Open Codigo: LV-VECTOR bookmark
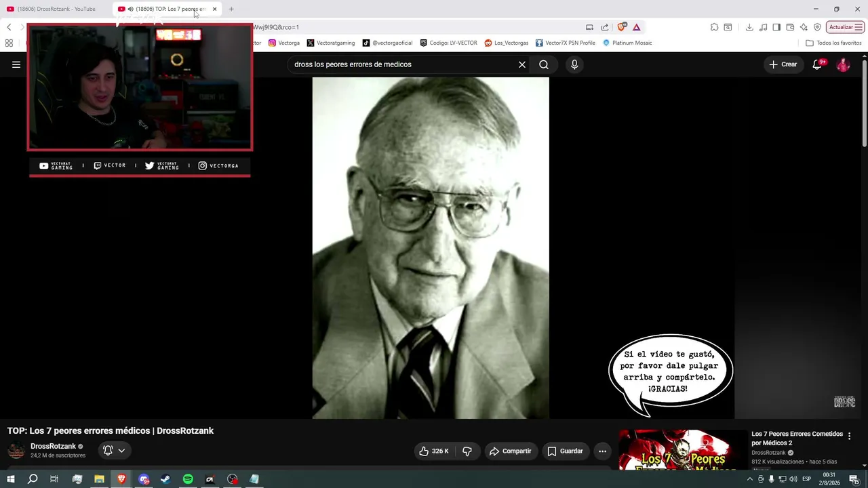 click(448, 43)
